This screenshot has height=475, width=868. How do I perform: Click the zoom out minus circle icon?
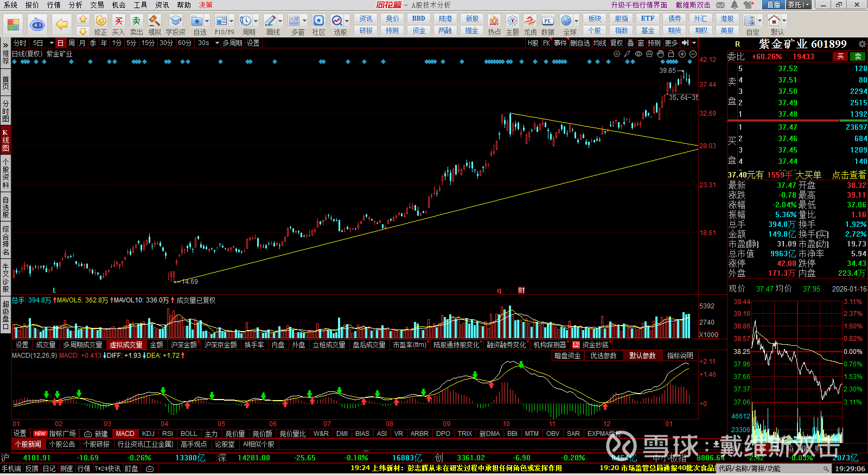click(x=693, y=54)
